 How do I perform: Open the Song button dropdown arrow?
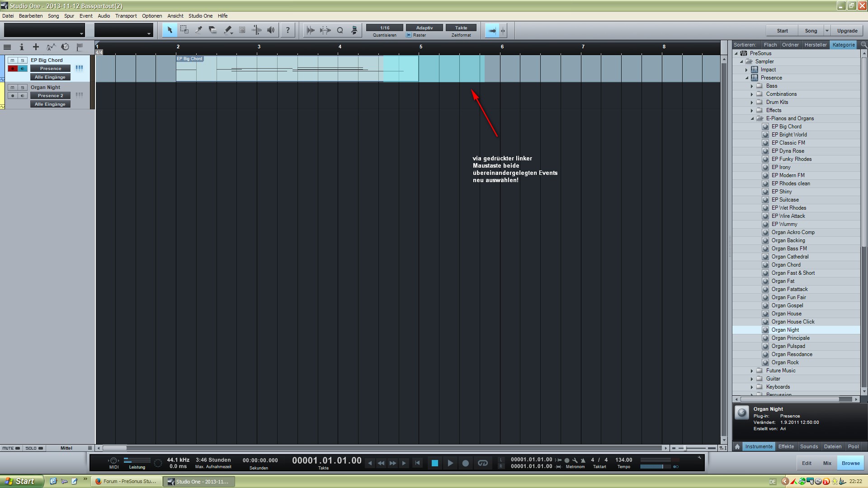coord(827,31)
